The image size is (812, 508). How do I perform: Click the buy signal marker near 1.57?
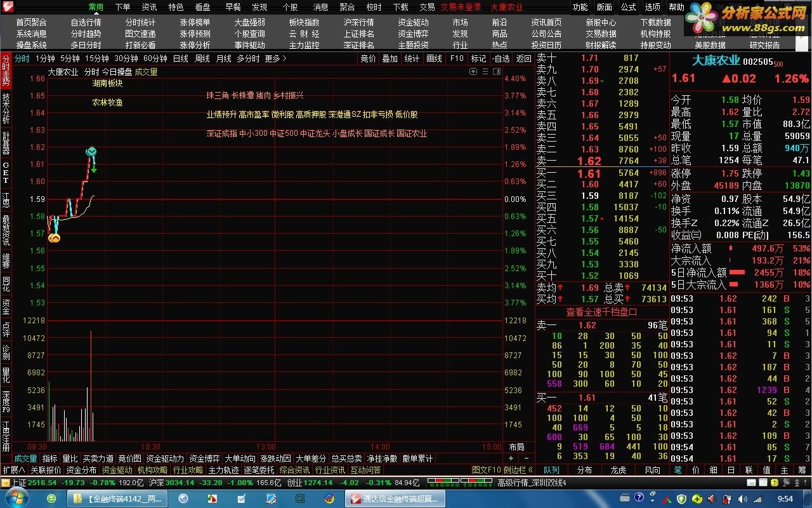[x=54, y=237]
